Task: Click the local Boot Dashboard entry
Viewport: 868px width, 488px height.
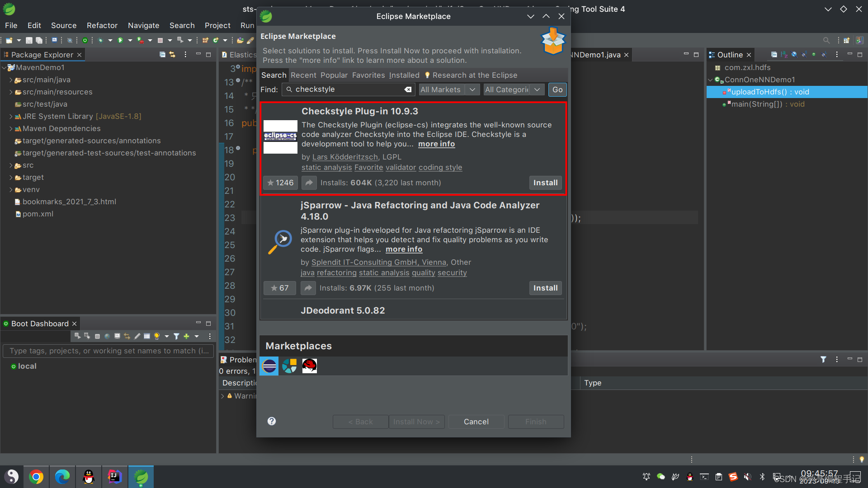Action: pos(27,366)
